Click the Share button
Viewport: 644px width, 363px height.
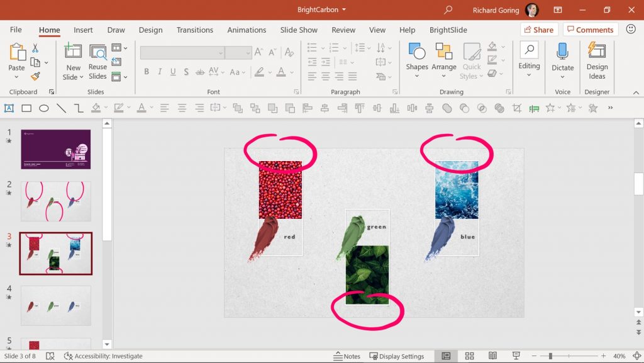pos(539,29)
